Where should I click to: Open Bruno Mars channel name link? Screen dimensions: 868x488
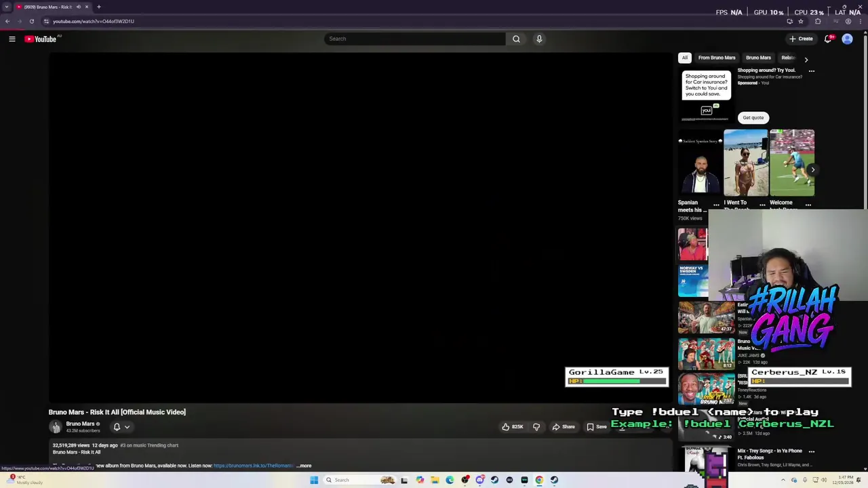80,424
